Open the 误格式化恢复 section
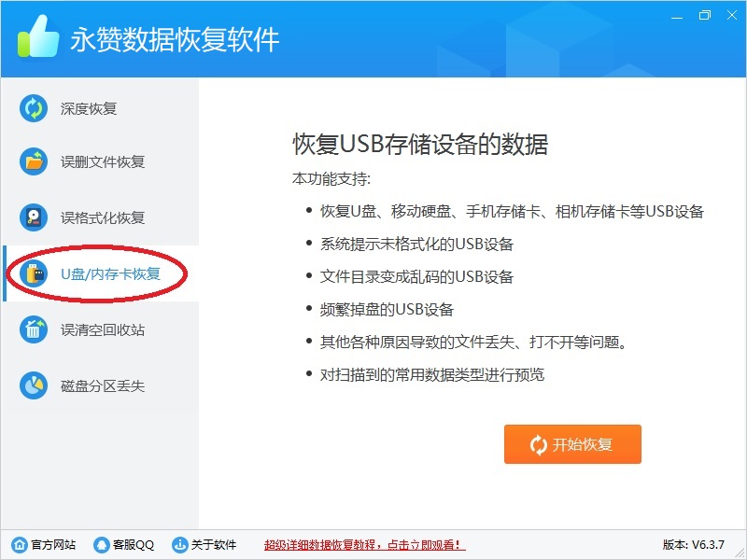747x560 pixels. 101,217
